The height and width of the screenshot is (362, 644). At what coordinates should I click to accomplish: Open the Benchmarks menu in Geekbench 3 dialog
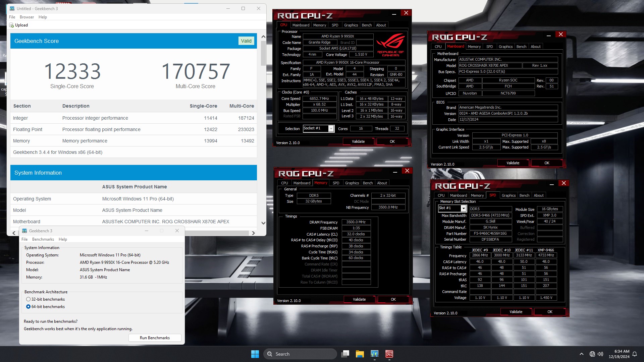coord(43,239)
